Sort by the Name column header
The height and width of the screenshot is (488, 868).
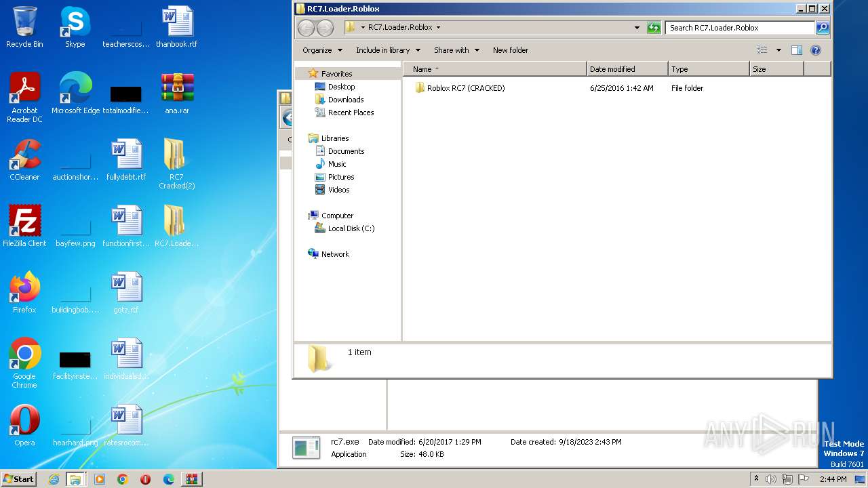495,69
